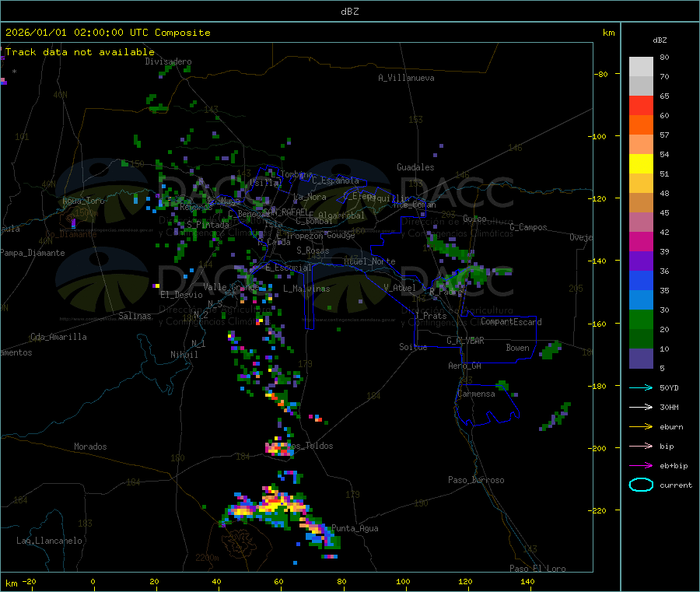Click the magenta eb+bip arrow in legend

point(641,466)
